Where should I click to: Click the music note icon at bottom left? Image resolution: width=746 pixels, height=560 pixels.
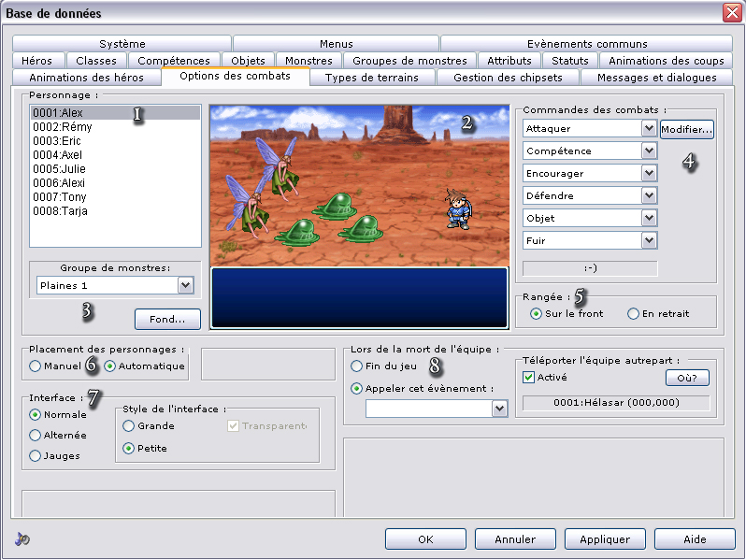click(x=23, y=539)
